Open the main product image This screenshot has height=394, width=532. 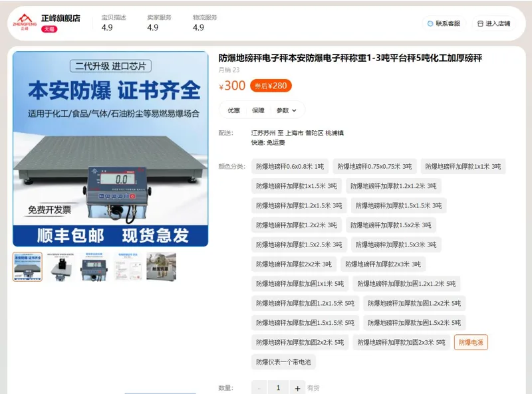[x=110, y=149]
